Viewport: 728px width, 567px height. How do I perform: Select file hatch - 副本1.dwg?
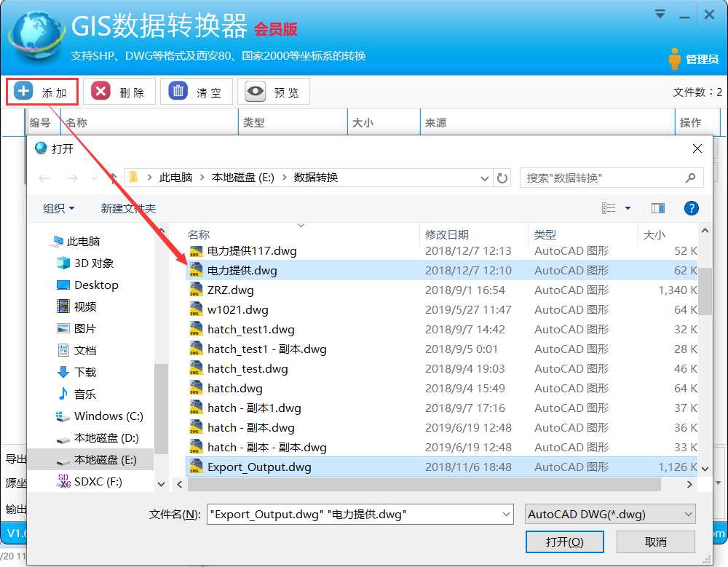tap(441, 408)
